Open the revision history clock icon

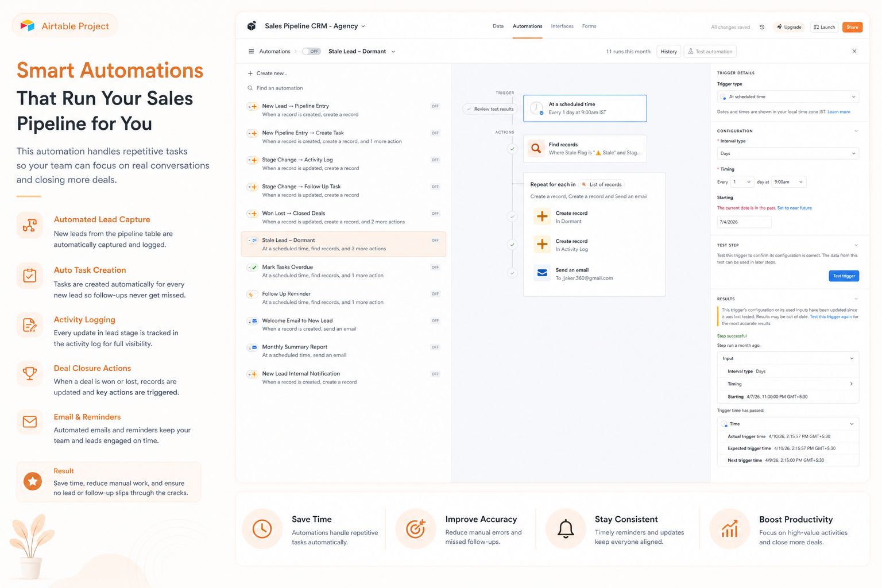(762, 27)
